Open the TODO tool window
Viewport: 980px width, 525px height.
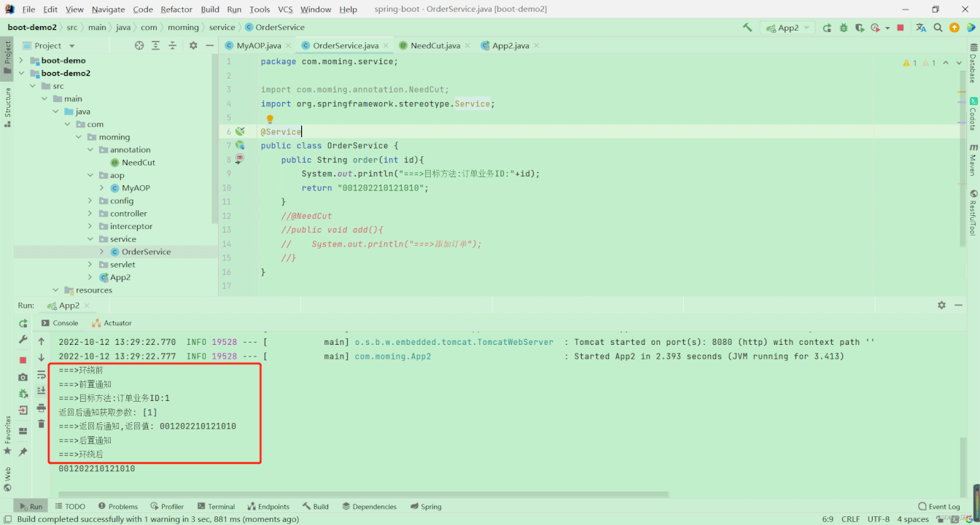70,506
